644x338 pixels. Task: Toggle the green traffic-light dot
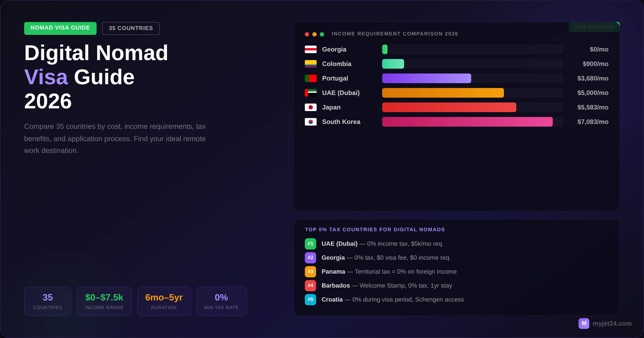pyautogui.click(x=321, y=34)
